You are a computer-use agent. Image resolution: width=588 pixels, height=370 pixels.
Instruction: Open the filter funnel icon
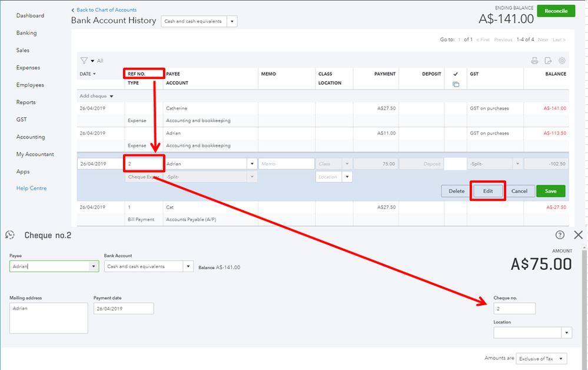click(x=84, y=61)
